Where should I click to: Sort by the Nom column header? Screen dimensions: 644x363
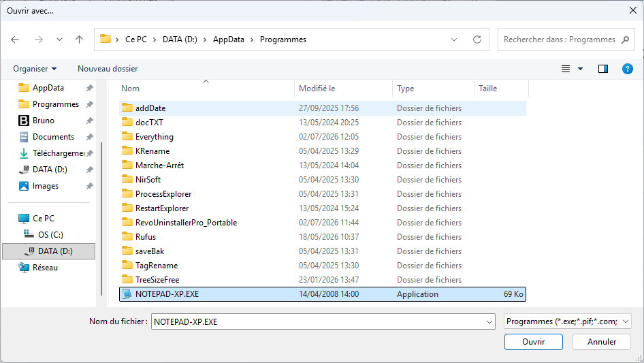130,89
